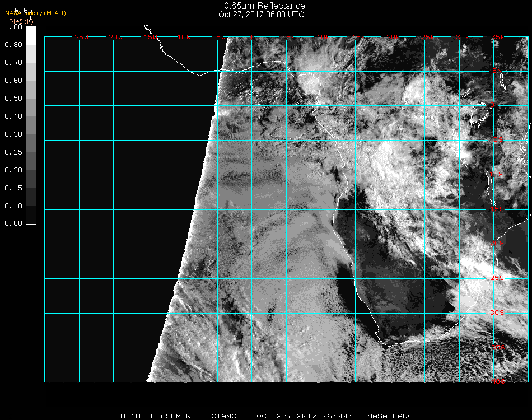This screenshot has width=532, height=420.
Task: Click the "35E" longitude label
Action: click(x=498, y=37)
